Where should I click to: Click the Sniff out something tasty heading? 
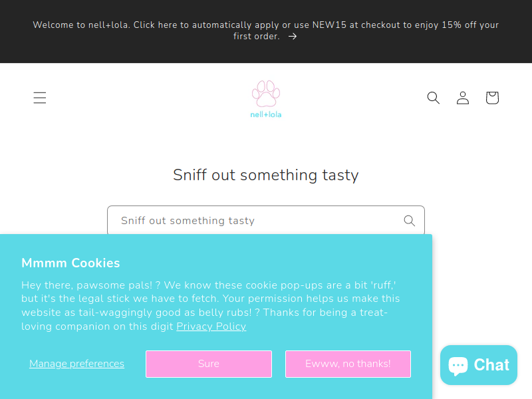(x=266, y=175)
